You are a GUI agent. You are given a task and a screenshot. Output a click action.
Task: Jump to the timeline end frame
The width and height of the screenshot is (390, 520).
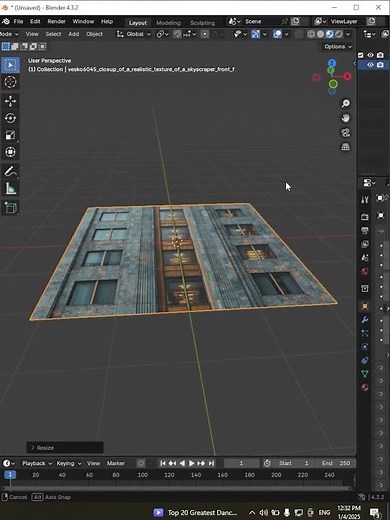[211, 463]
